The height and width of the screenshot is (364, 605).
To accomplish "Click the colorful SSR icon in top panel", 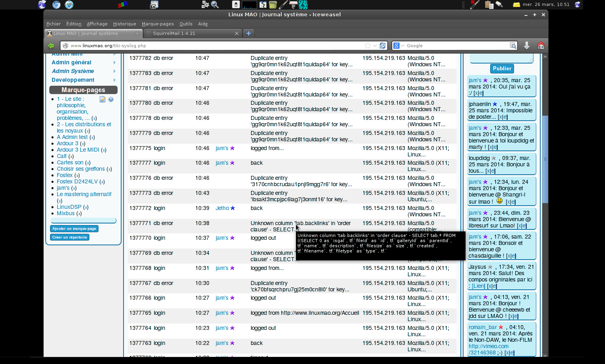I will click(122, 5).
